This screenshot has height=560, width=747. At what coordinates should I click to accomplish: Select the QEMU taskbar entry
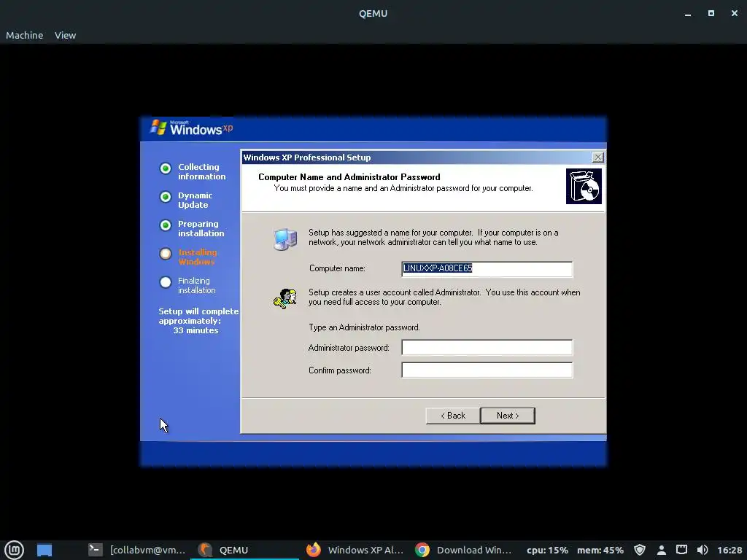click(244, 550)
